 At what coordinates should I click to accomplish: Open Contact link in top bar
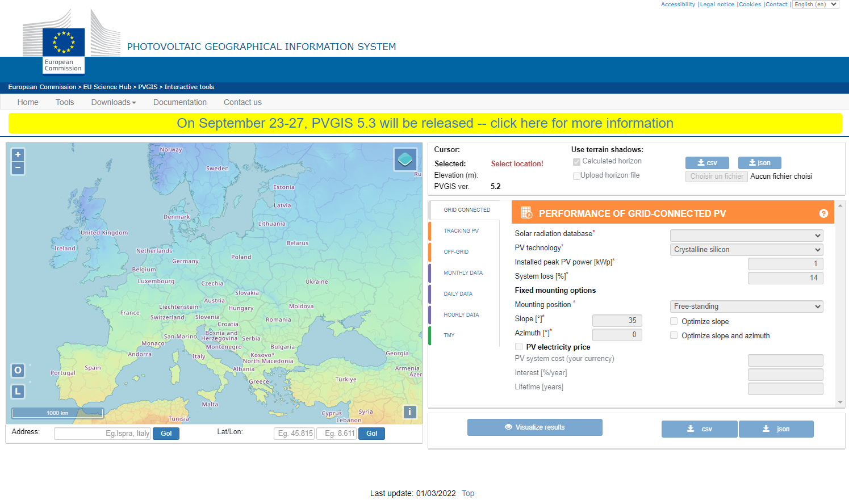point(776,5)
